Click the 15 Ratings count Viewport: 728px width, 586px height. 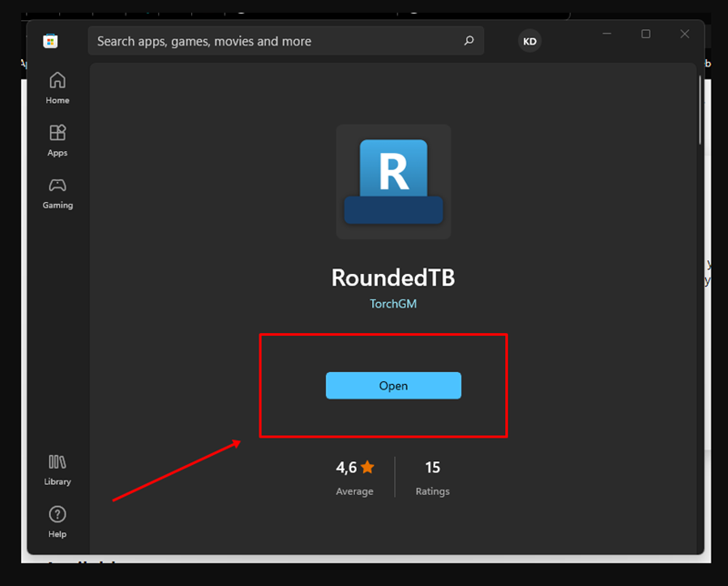pos(432,478)
